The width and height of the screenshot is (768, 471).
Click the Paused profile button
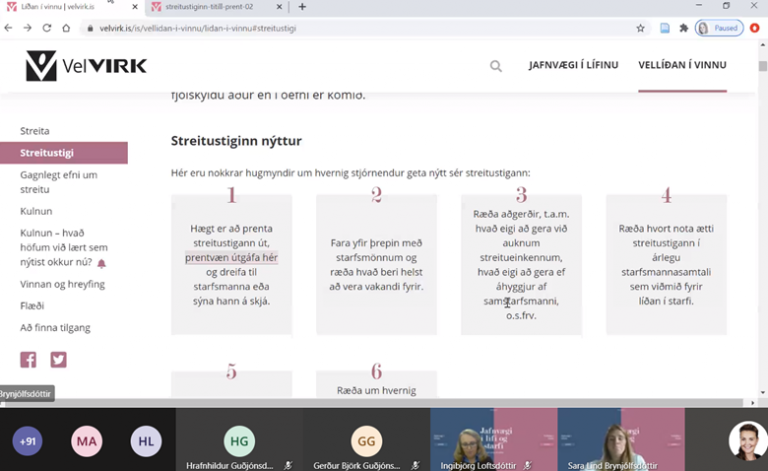point(720,28)
